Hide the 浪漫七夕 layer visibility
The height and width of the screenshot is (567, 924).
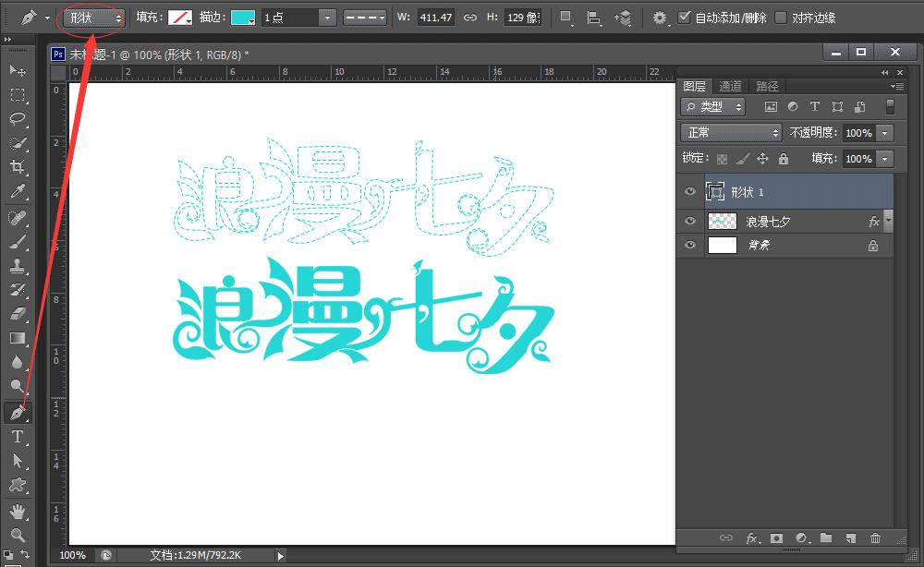(689, 221)
